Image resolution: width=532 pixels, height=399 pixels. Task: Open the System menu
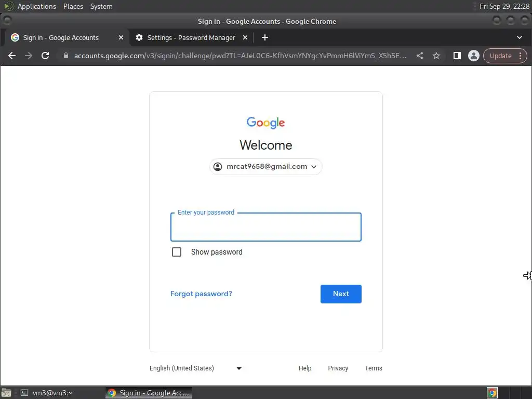101,6
